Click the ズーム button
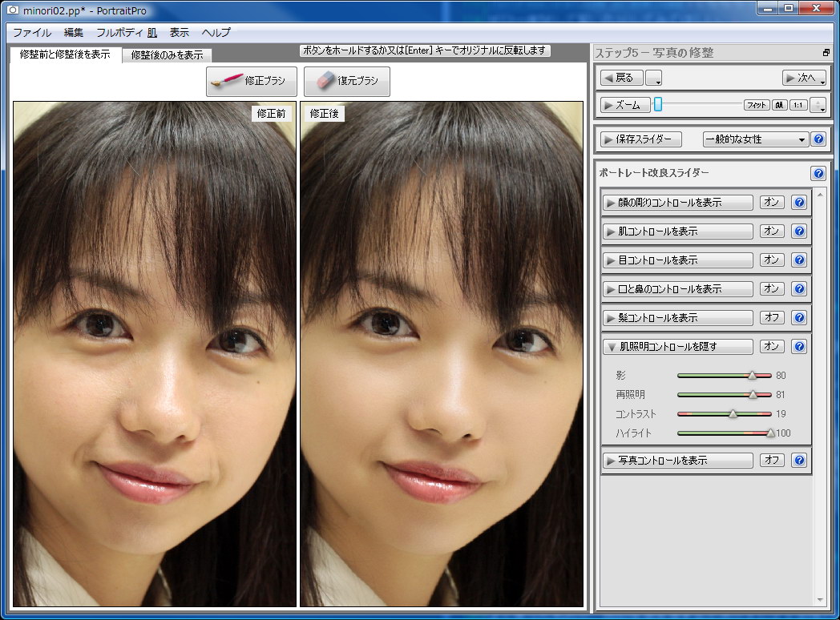The height and width of the screenshot is (620, 840). (x=624, y=106)
